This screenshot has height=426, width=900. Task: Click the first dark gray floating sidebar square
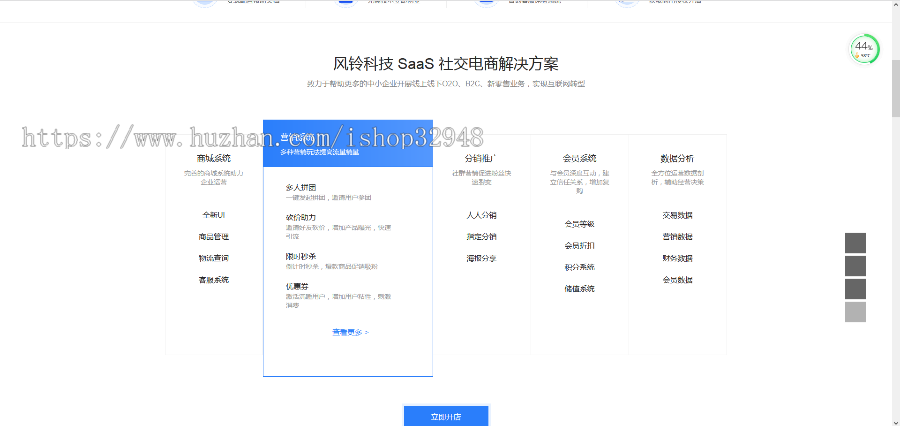[x=855, y=243]
